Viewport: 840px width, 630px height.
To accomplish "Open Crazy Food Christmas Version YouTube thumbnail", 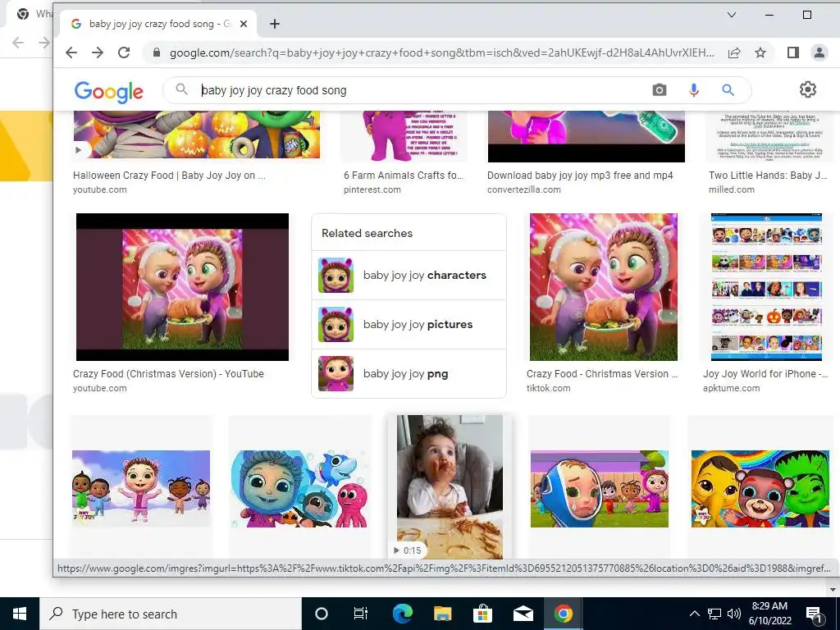I will [182, 287].
